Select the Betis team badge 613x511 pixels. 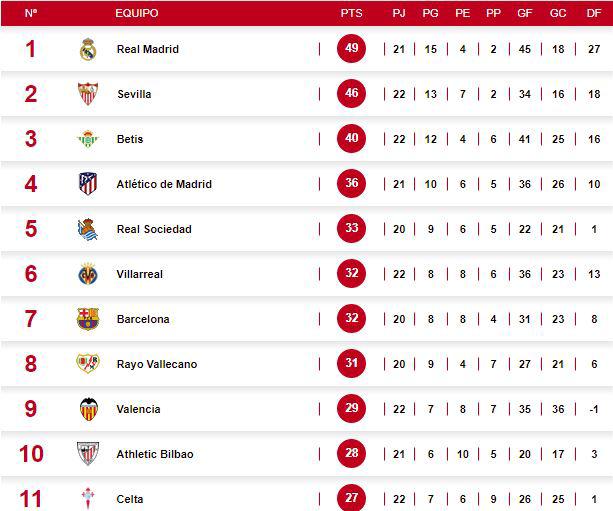(x=88, y=139)
